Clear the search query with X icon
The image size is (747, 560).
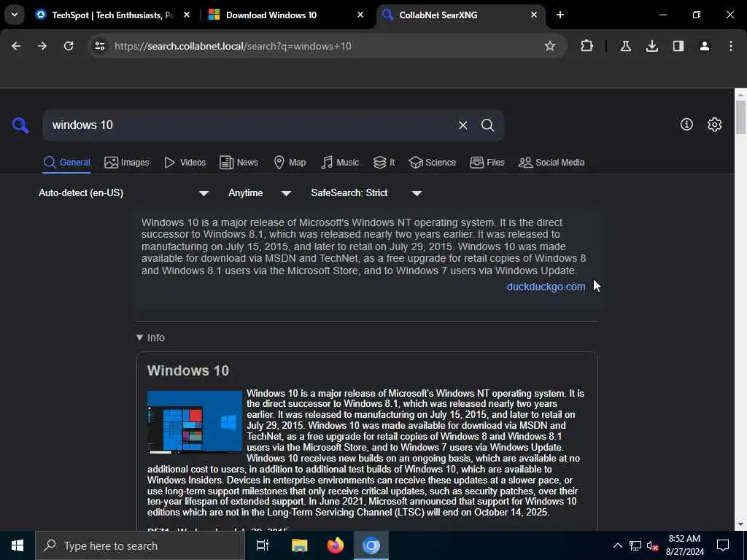462,125
